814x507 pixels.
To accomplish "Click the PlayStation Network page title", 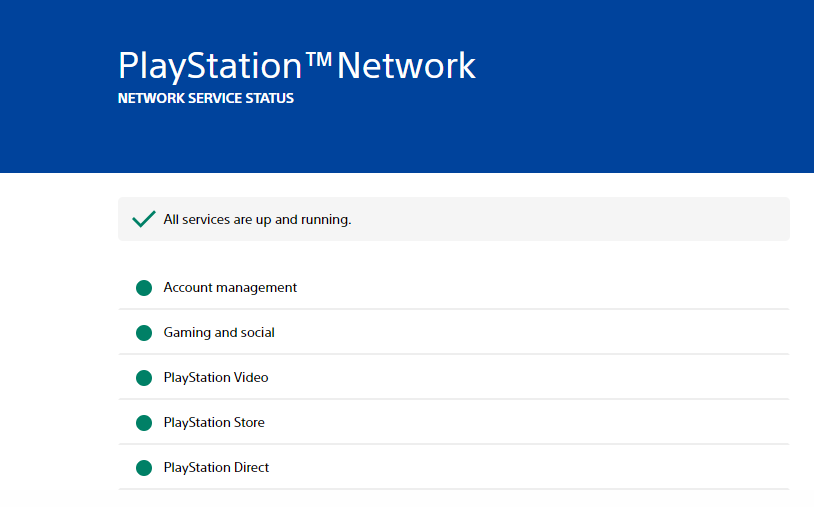I will tap(296, 66).
